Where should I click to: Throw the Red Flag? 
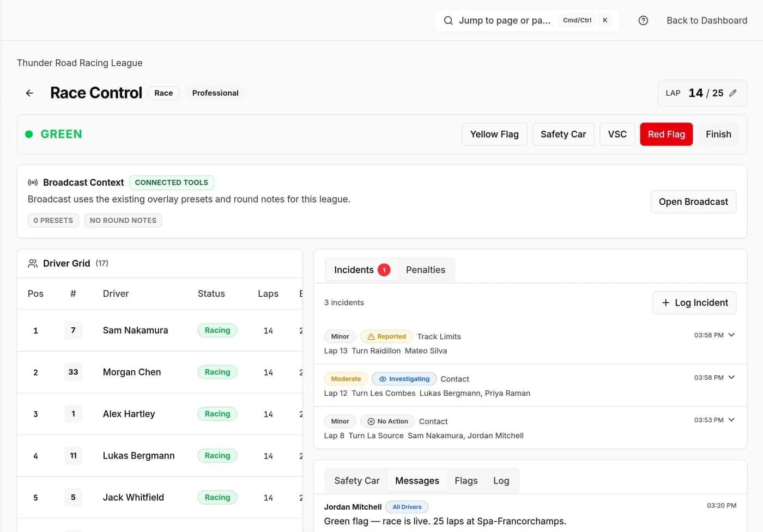tap(666, 134)
